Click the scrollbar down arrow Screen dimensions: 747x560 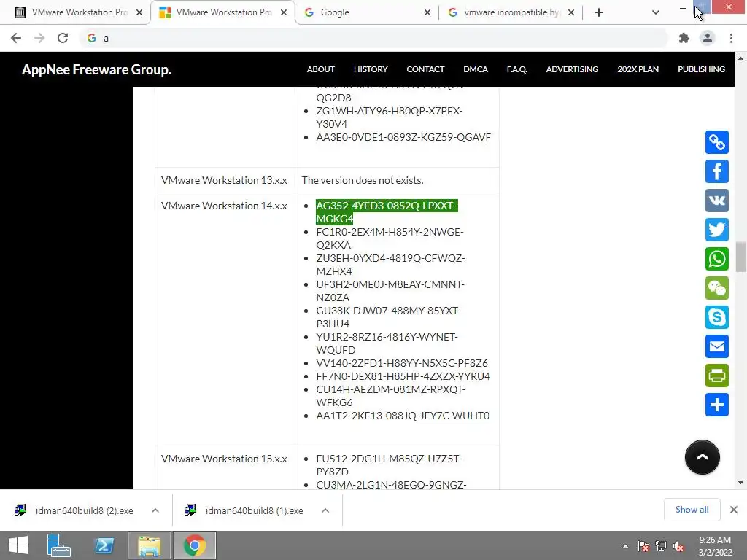click(740, 483)
